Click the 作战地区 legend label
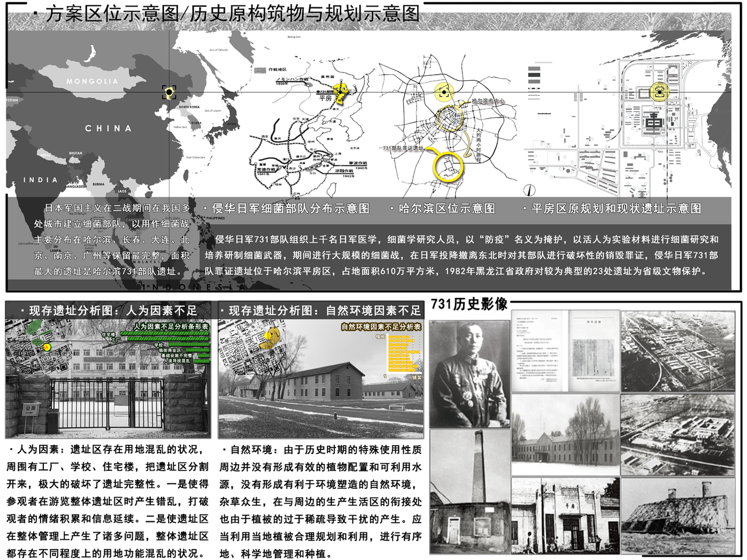Image resolution: width=747 pixels, height=560 pixels. [x=277, y=70]
